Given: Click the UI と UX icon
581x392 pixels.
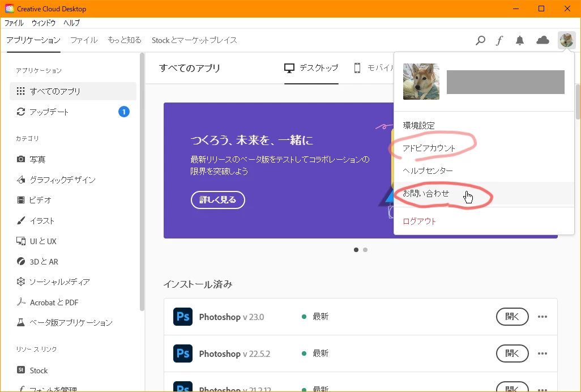Looking at the screenshot, I should click(x=21, y=241).
